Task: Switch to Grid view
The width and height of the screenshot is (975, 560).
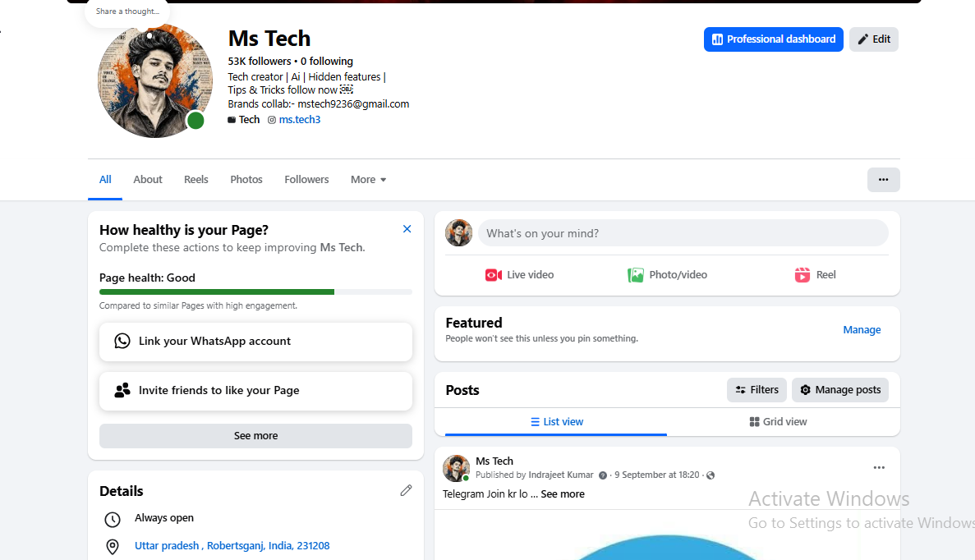Action: tap(778, 421)
